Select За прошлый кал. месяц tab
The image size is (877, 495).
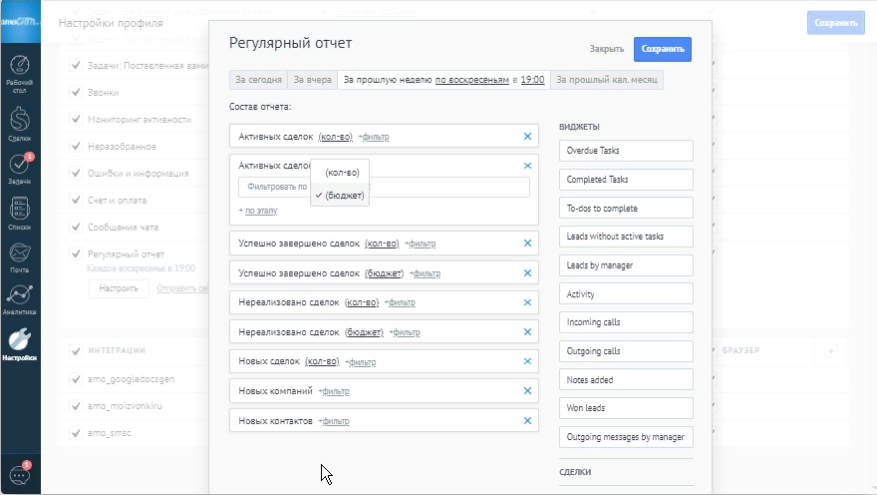pyautogui.click(x=606, y=79)
